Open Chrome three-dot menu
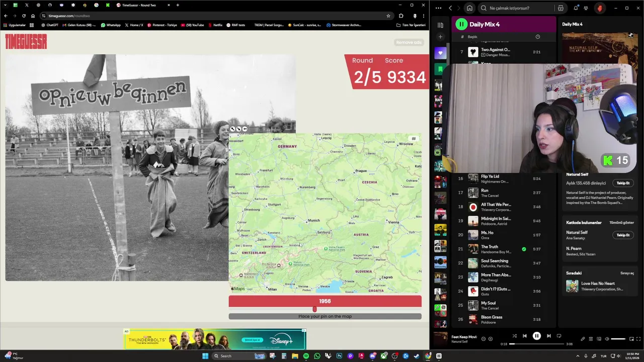 point(423,16)
